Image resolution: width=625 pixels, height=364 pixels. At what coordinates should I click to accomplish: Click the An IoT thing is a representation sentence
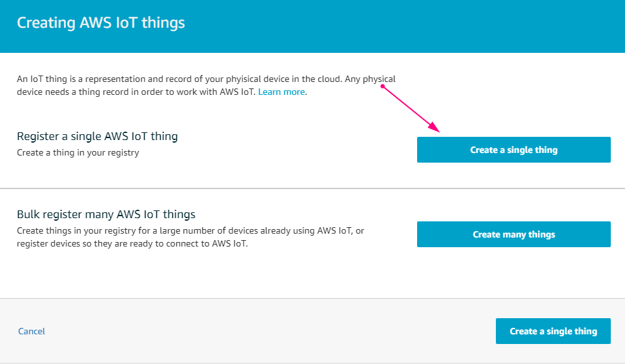(206, 79)
